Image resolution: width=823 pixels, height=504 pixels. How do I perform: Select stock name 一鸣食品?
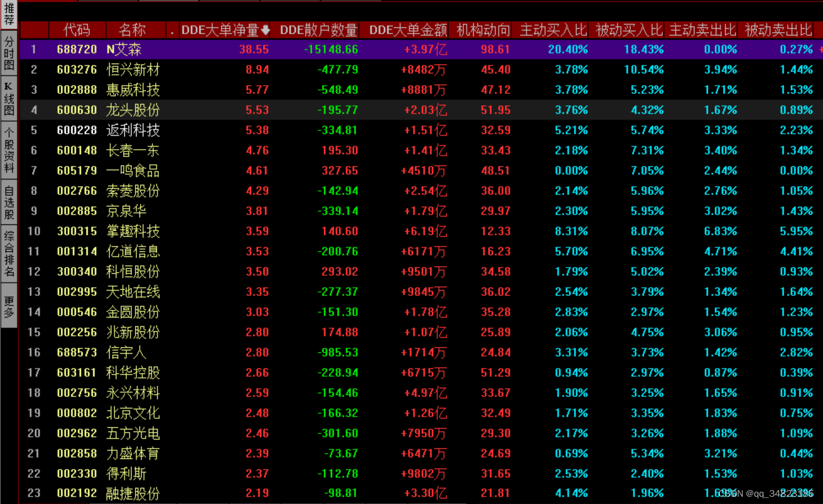[x=133, y=171]
